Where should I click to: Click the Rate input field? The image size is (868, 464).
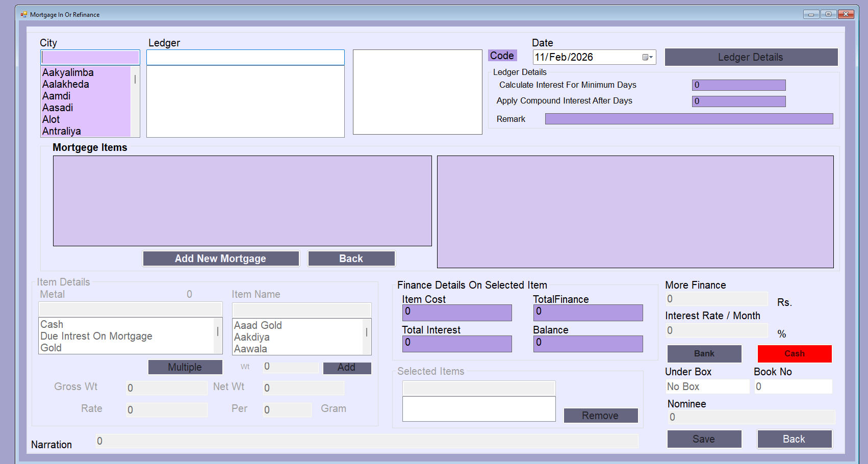click(x=167, y=410)
